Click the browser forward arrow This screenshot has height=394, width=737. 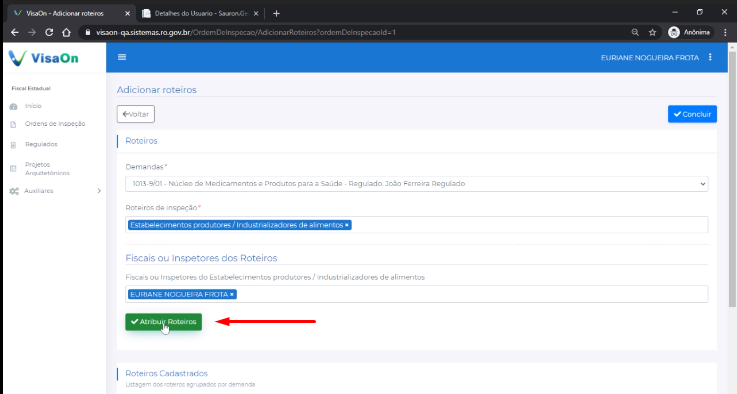coord(32,32)
